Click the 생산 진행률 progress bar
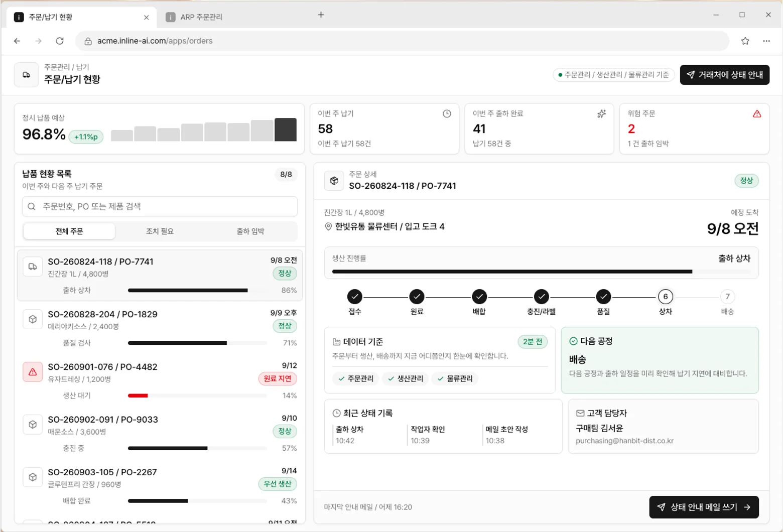The width and height of the screenshot is (783, 532). [541, 272]
